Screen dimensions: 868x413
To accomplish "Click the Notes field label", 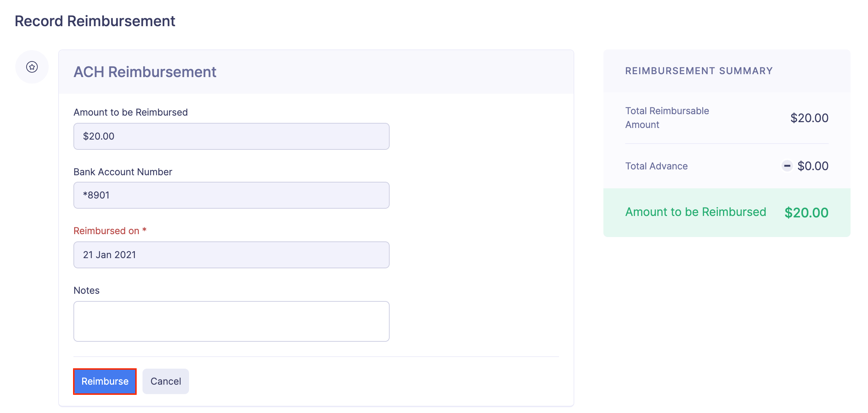I will (87, 290).
